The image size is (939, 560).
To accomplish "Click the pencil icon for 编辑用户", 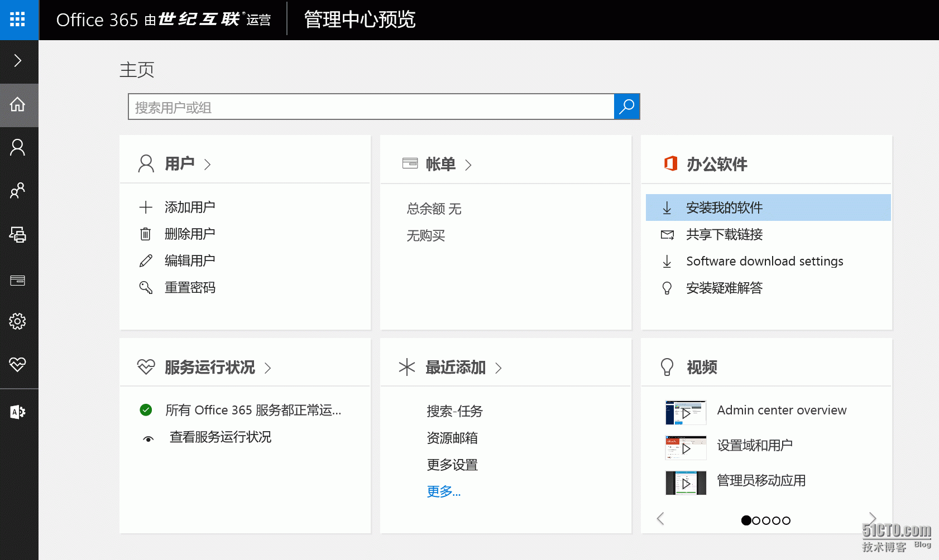I will pyautogui.click(x=146, y=260).
